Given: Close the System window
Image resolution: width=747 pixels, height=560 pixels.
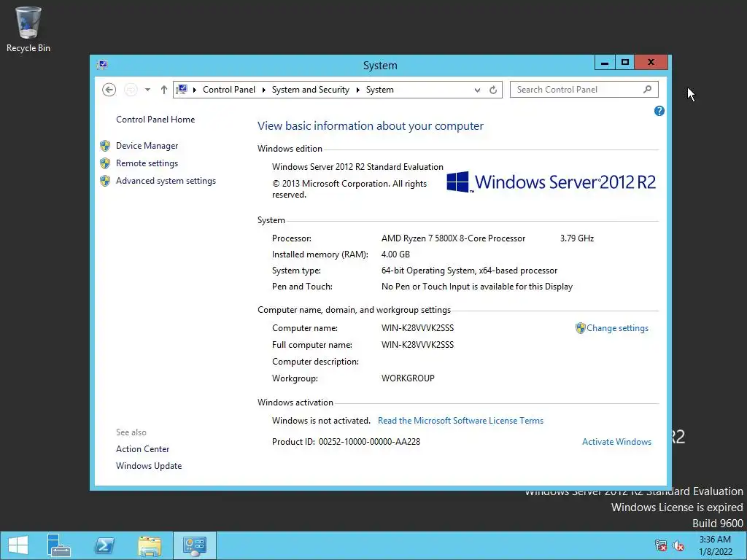Looking at the screenshot, I should pyautogui.click(x=651, y=63).
